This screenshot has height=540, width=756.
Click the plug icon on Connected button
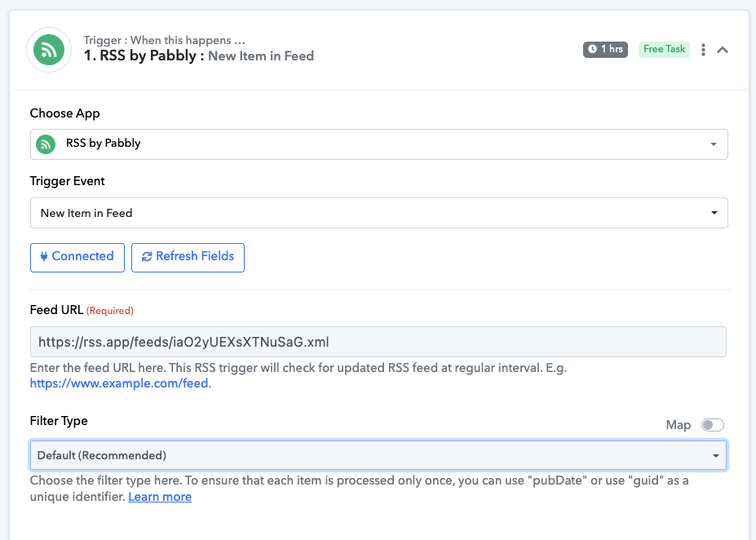[x=44, y=256]
